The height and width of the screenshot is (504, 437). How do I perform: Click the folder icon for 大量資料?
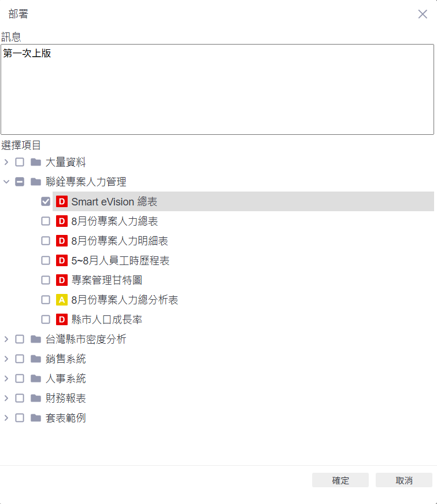36,162
